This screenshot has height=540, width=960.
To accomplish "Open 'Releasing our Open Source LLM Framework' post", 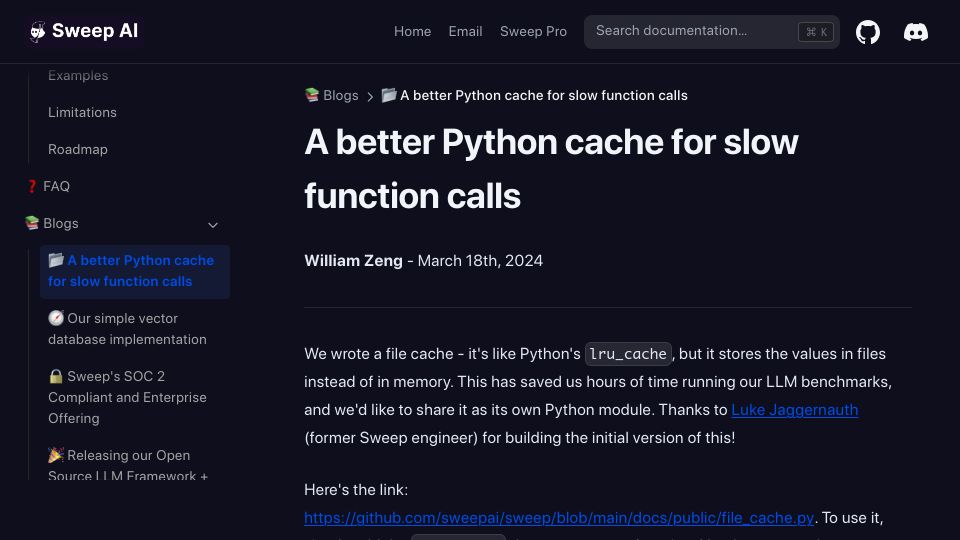I will coord(135,465).
